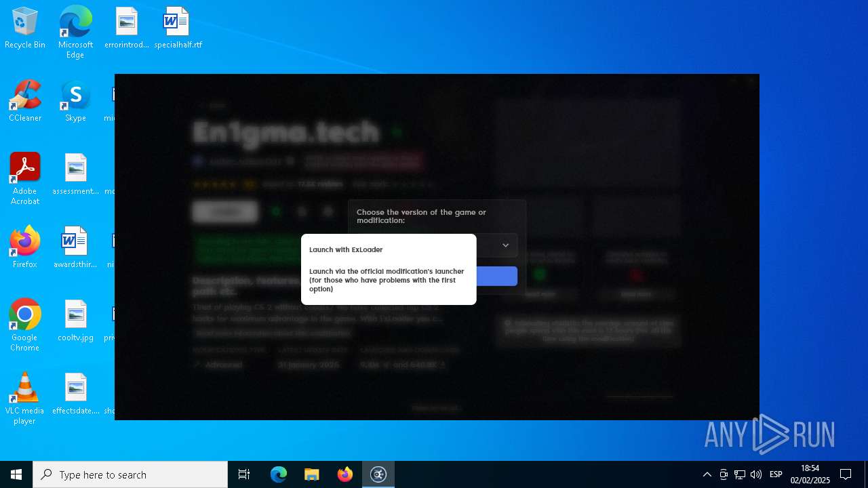The image size is (868, 488).
Task: Launch Edge from the taskbar
Action: click(x=279, y=474)
